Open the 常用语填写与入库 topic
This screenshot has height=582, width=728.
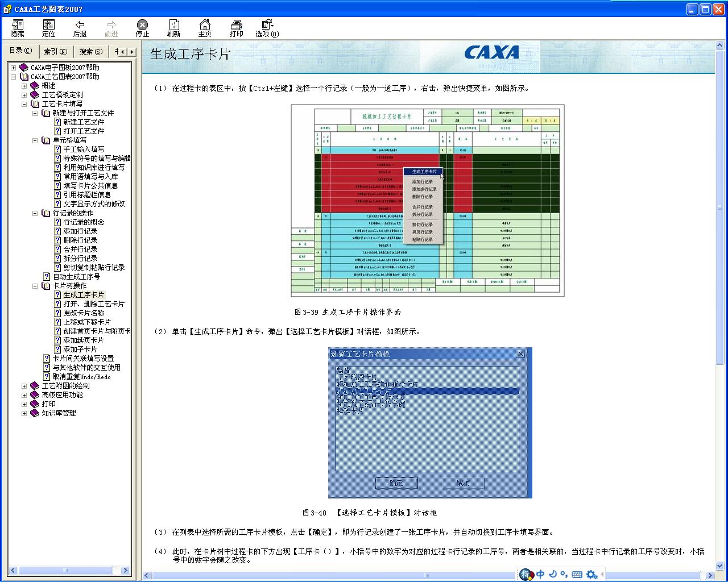[x=90, y=177]
